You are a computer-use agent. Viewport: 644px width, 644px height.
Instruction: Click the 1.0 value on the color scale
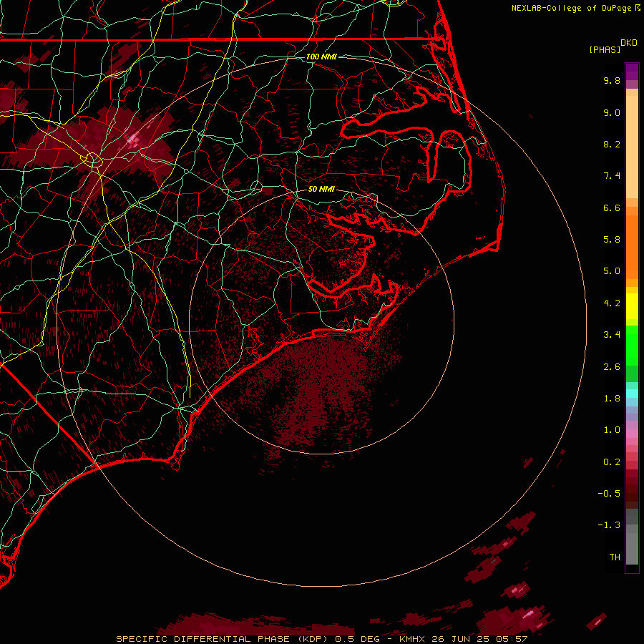click(612, 431)
